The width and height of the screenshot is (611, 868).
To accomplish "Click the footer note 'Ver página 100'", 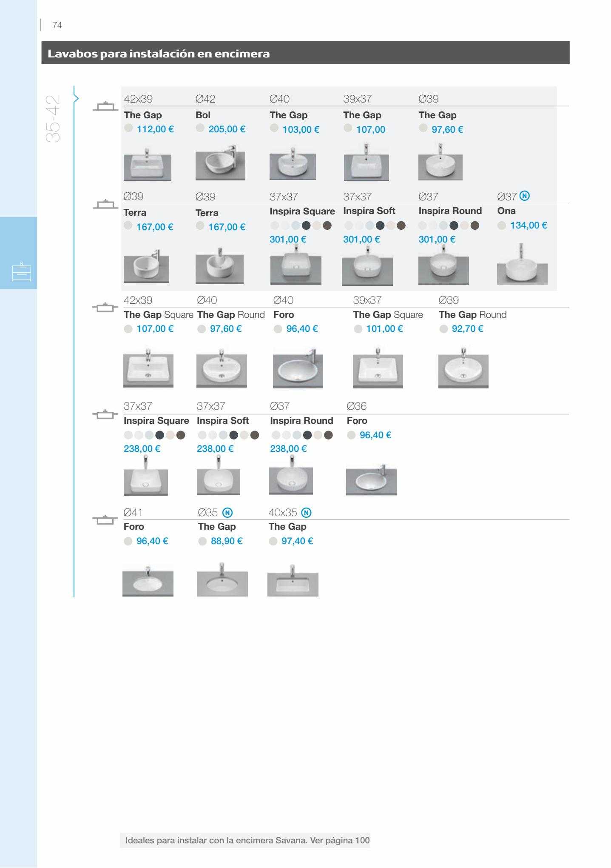I will tap(340, 840).
